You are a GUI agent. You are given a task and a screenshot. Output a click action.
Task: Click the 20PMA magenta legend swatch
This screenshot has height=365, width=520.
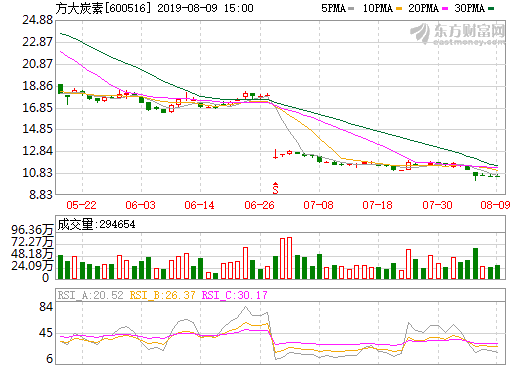pos(445,9)
